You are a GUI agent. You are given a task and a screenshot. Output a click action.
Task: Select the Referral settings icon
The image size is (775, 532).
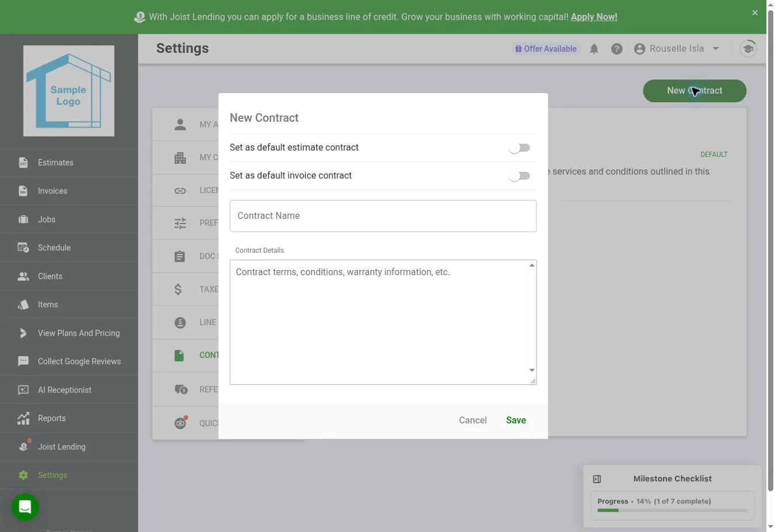point(181,389)
